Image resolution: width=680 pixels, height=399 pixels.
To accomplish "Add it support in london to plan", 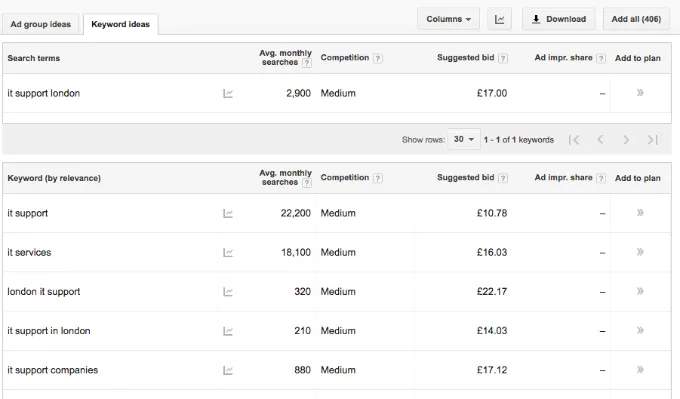I will coord(640,330).
